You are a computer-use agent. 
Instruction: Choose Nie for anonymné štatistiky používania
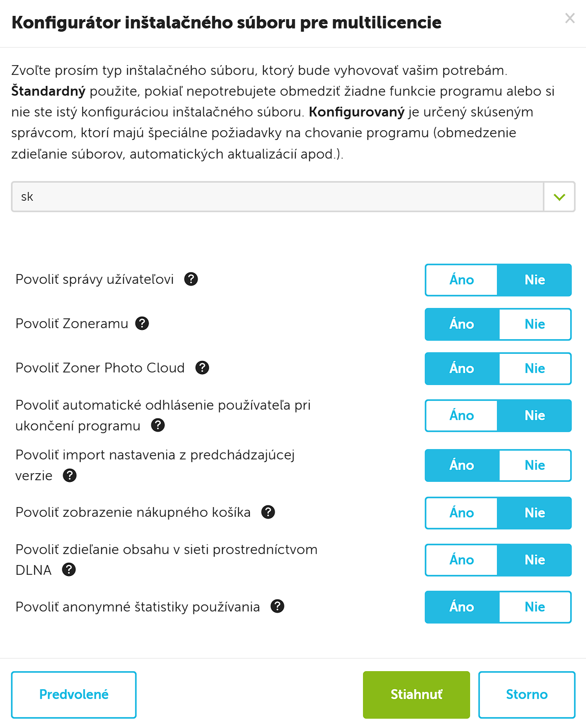(x=535, y=607)
